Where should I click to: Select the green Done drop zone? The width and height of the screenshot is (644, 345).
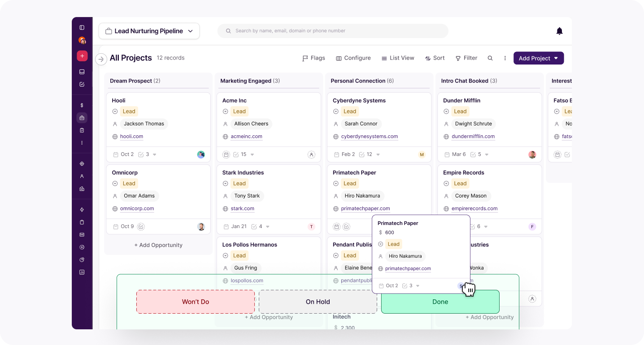440,302
